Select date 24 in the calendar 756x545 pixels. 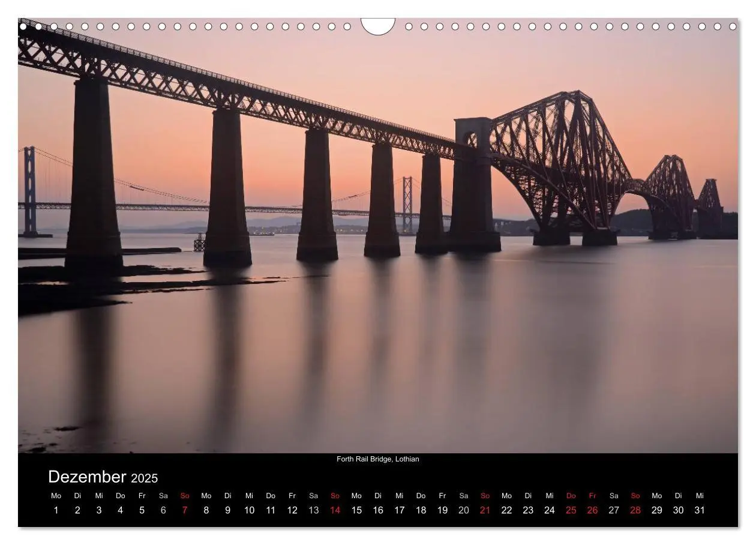550,510
